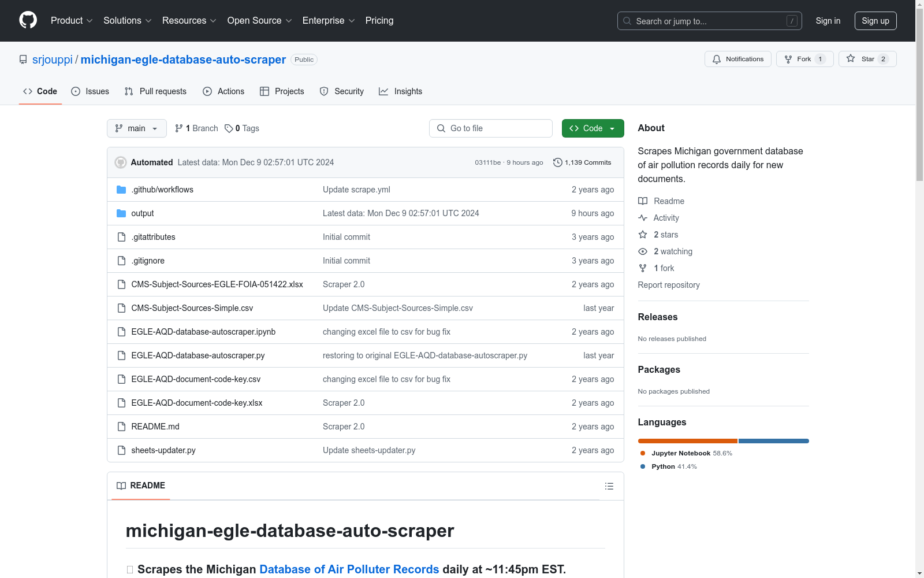Click the pulse icon next to Activity
Screen dimensions: 924x578
pyautogui.click(x=643, y=218)
